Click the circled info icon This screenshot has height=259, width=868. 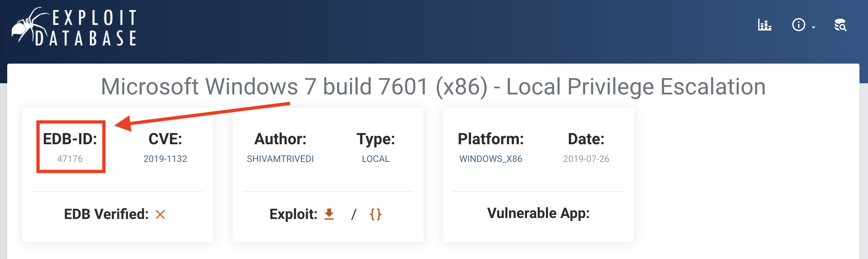(x=798, y=25)
